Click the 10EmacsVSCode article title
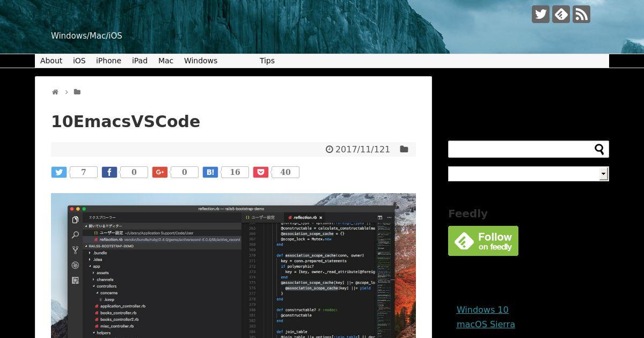Screen dimensions: 644x338 tap(126, 121)
